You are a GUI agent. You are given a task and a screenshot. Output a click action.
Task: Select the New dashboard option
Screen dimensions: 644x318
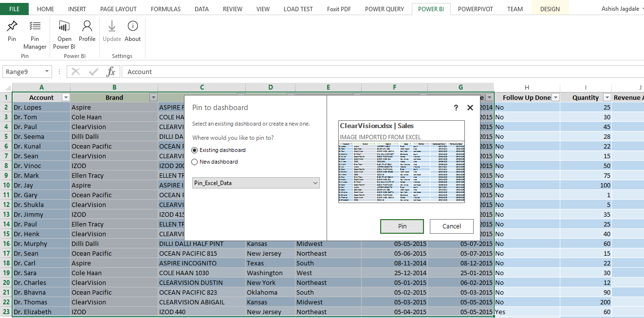(x=195, y=162)
